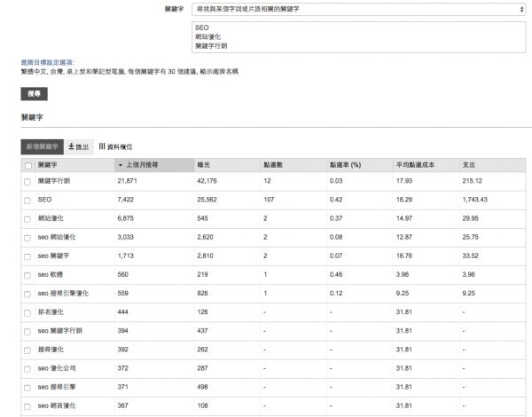532x417 pixels.
Task: Click the average cost value 12.87
Action: [404, 237]
